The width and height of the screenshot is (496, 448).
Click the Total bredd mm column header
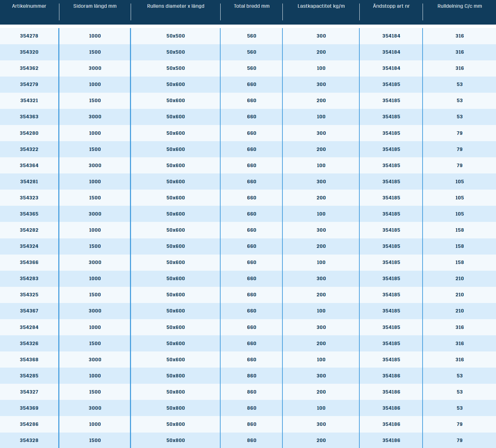click(x=252, y=6)
